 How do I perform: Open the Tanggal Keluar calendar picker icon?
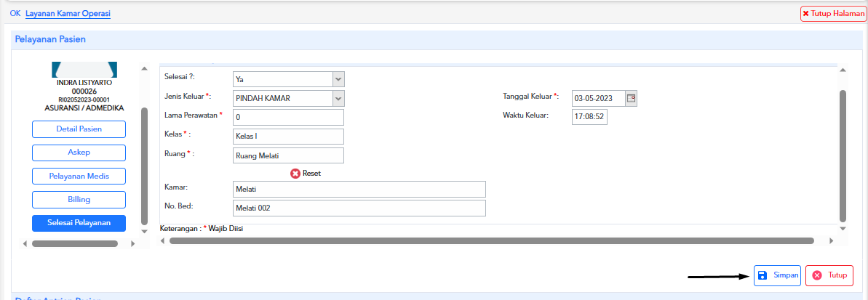pyautogui.click(x=631, y=98)
